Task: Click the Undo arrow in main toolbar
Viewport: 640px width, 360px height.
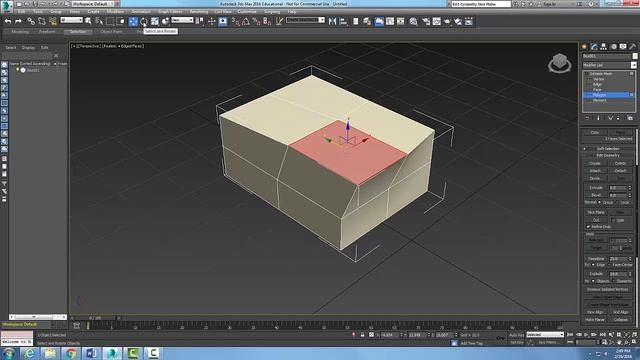Action: tap(8, 21)
